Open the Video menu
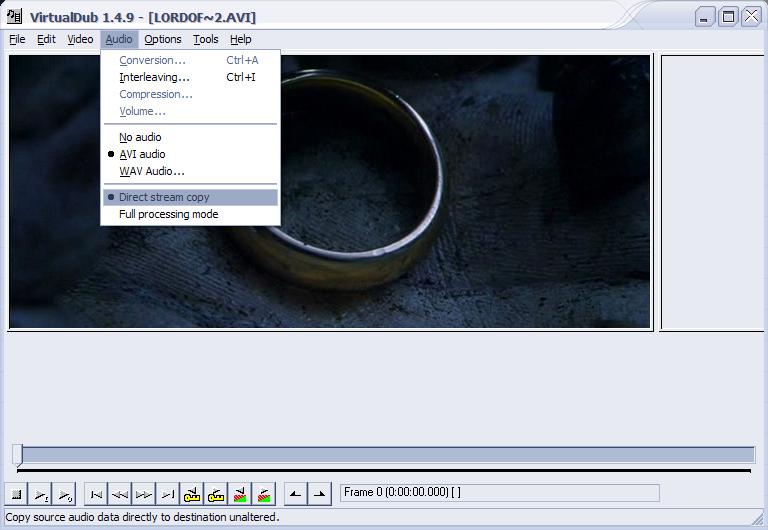Image resolution: width=768 pixels, height=530 pixels. point(80,39)
